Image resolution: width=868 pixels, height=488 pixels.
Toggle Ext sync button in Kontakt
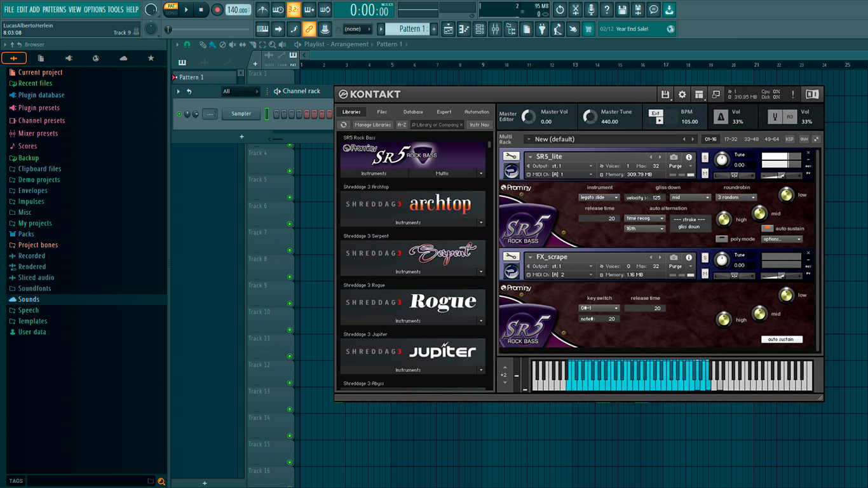click(656, 113)
